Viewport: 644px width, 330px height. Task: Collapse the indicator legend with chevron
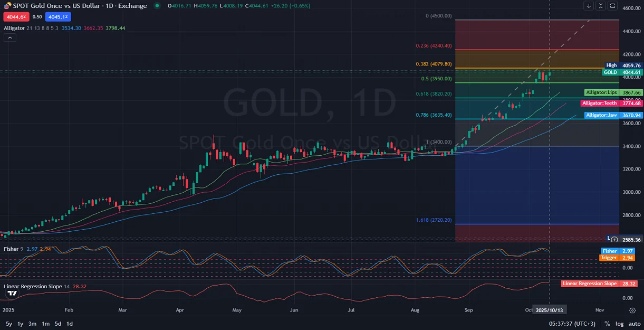tap(9, 38)
